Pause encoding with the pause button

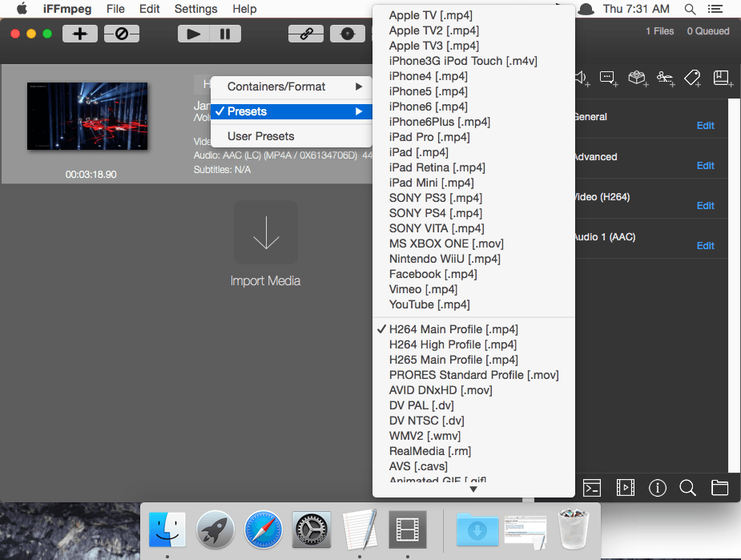click(x=225, y=34)
